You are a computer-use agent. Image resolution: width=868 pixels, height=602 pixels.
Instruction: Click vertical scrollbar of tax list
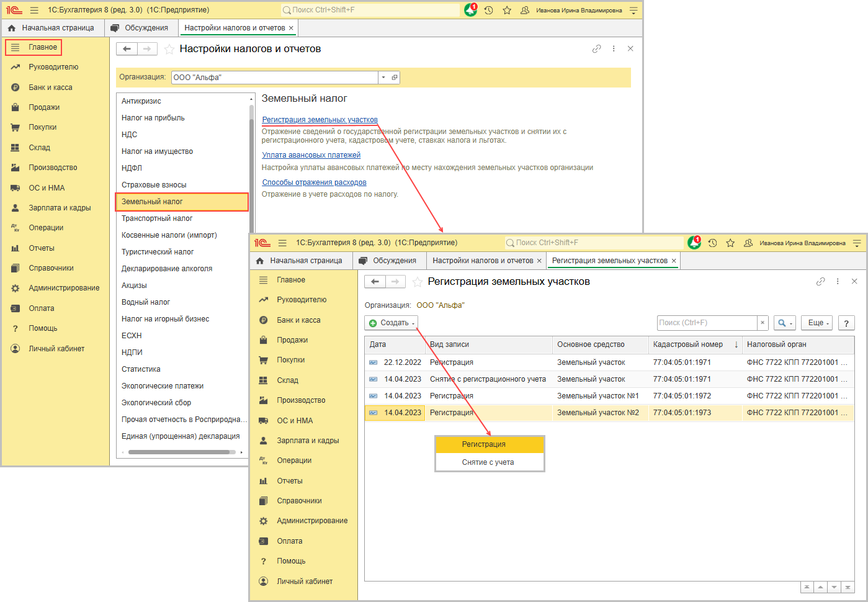pyautogui.click(x=251, y=168)
